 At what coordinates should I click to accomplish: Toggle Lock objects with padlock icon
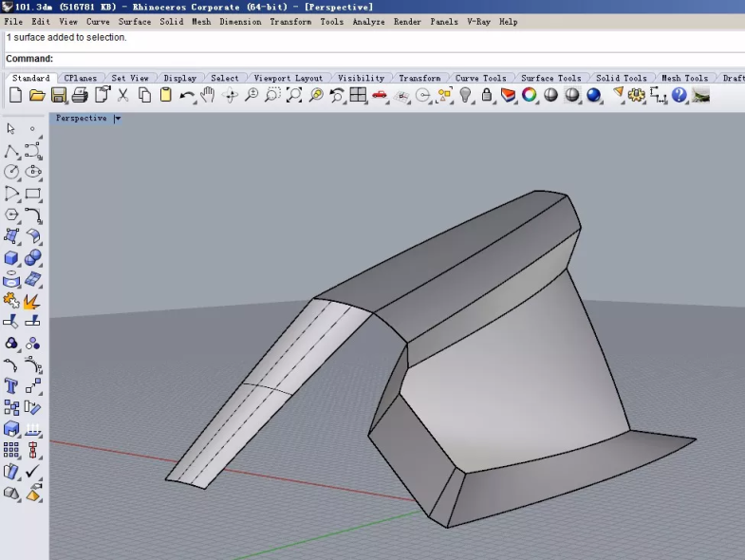487,95
